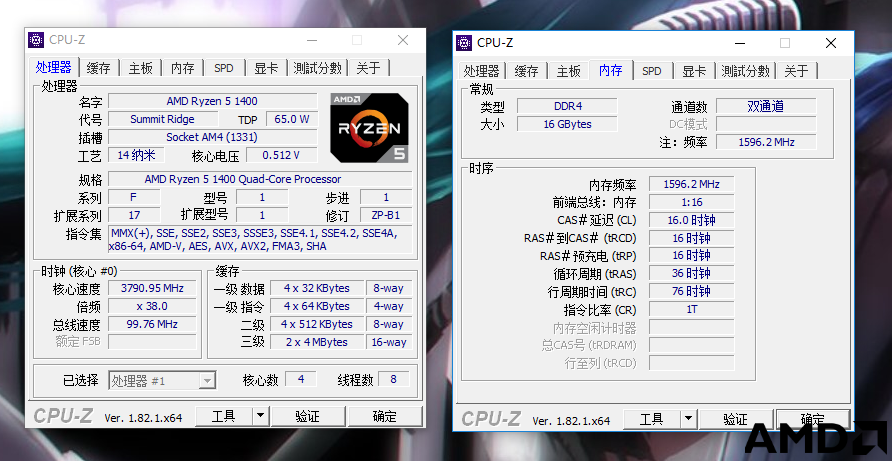Click the 0.512 V core voltage value

click(x=282, y=155)
